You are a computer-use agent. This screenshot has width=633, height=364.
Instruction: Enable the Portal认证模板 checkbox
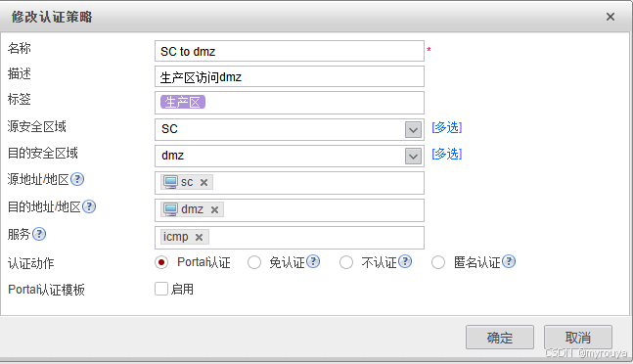click(161, 289)
